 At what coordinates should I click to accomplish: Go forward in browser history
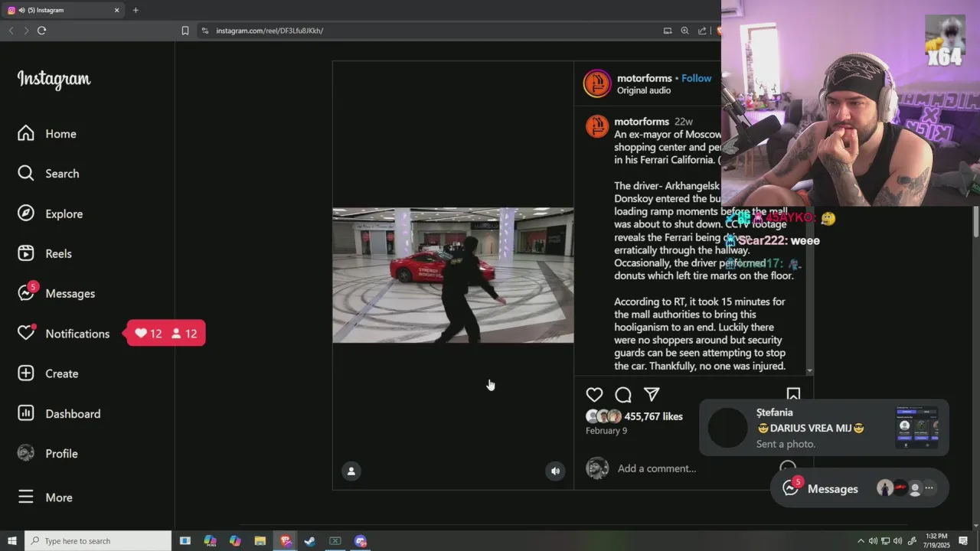(x=26, y=31)
